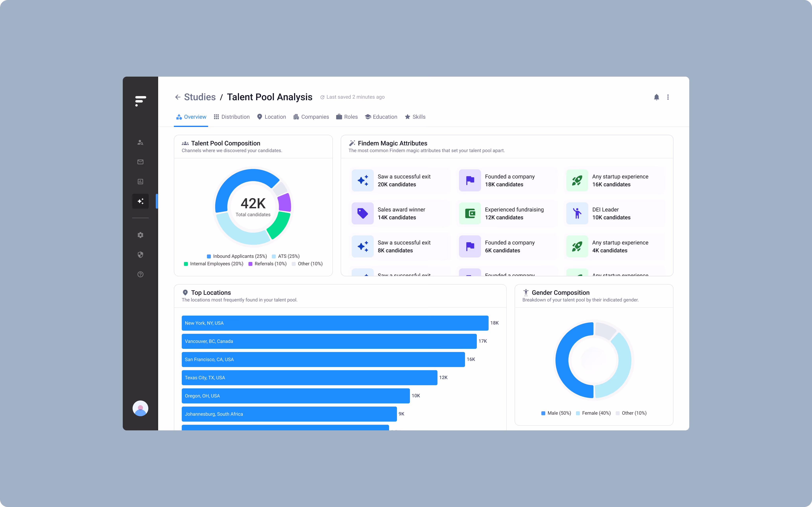Click the back arrow beside Studies

[177, 97]
